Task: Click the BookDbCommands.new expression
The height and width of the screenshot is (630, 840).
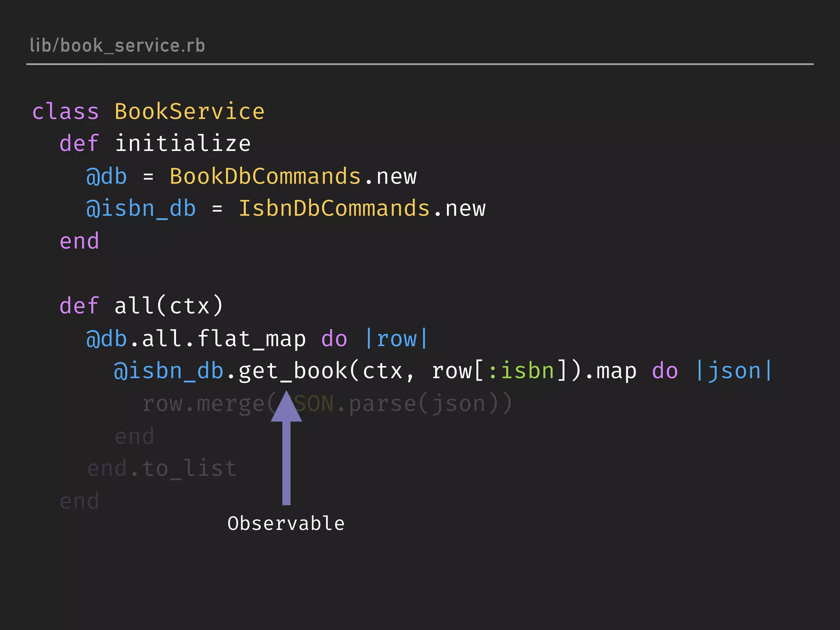Action: (x=293, y=176)
